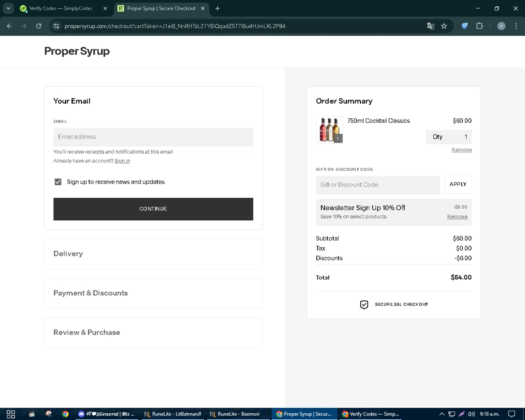This screenshot has width=525, height=420.
Task: Remove the Newsletter Sign Up discount
Action: click(457, 217)
